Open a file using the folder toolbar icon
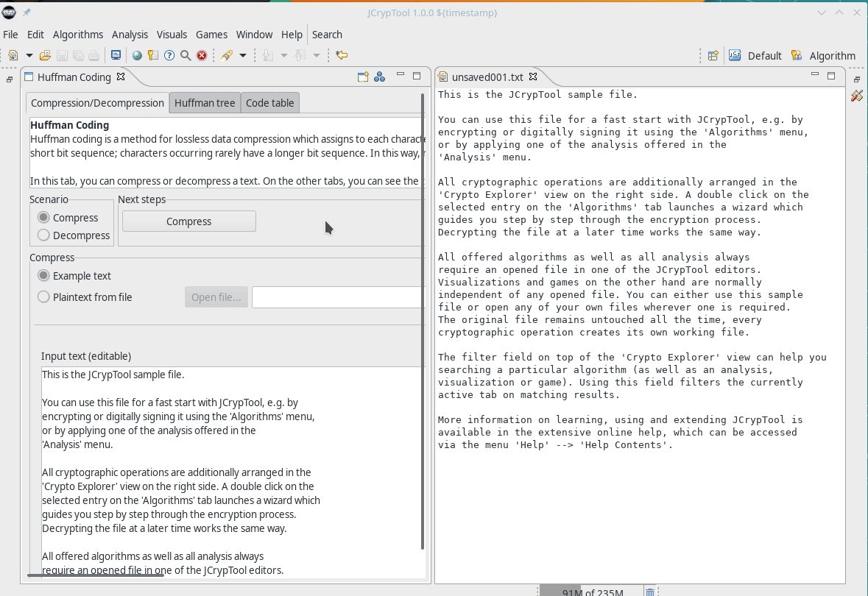This screenshot has width=868, height=596. click(x=45, y=55)
